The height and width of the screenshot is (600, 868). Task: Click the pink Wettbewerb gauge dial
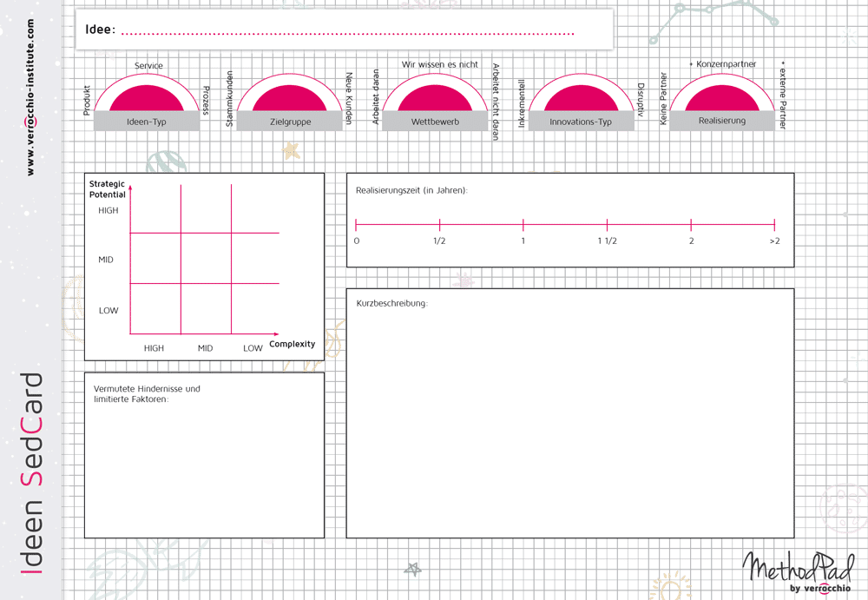coord(435,98)
